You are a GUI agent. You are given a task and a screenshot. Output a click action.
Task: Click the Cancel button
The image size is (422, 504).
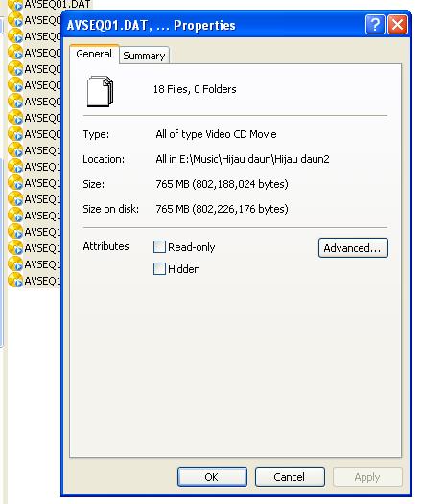tap(290, 477)
